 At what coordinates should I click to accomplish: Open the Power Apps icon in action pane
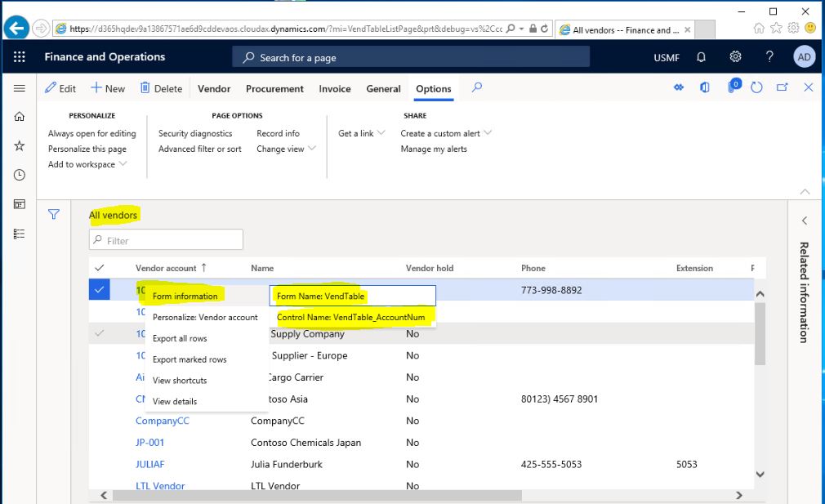(x=679, y=87)
